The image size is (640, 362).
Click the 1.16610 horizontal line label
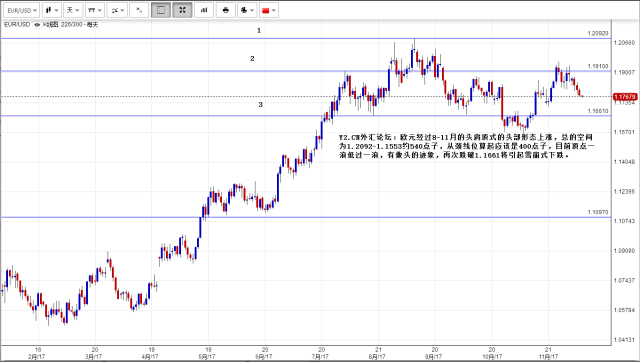coord(598,111)
